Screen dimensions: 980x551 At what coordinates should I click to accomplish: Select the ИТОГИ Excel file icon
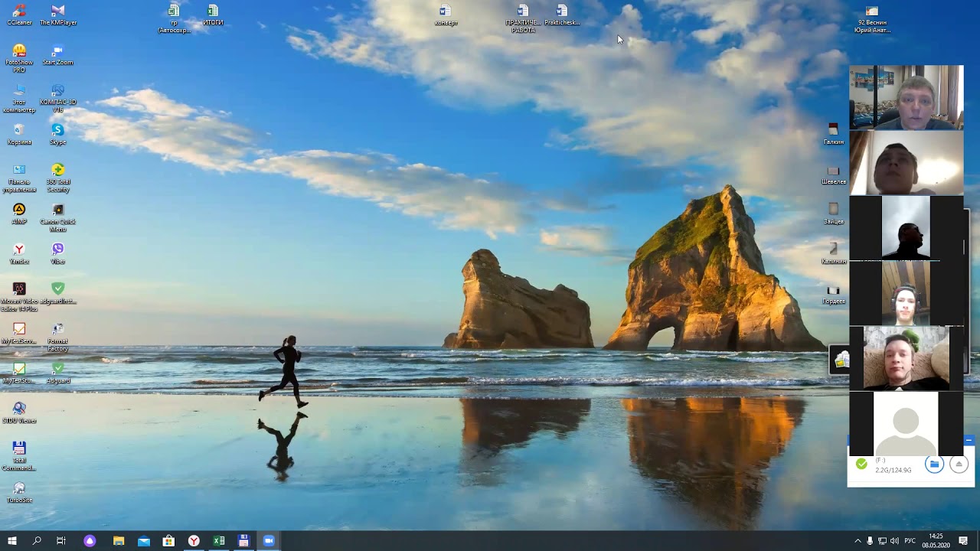pyautogui.click(x=213, y=15)
